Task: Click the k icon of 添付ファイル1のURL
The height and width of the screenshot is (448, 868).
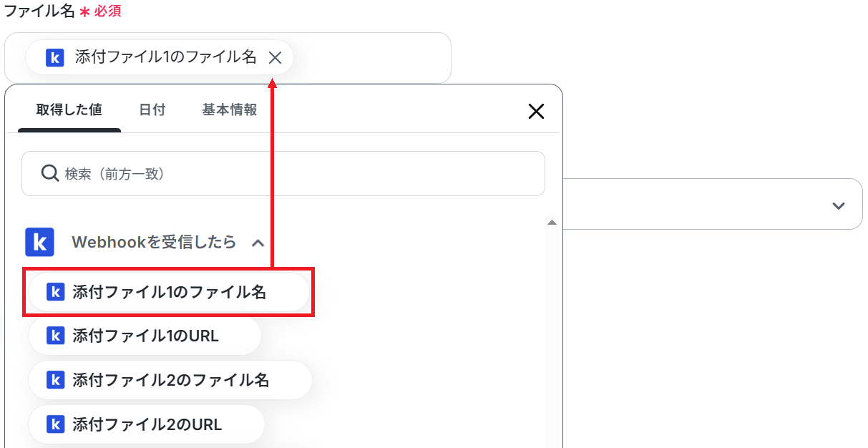Action: click(55, 336)
